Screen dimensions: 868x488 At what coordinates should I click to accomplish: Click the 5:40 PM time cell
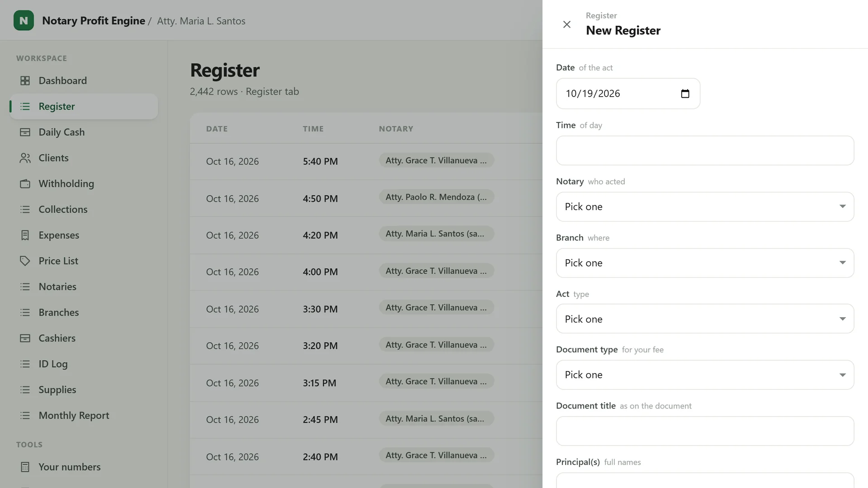coord(321,161)
